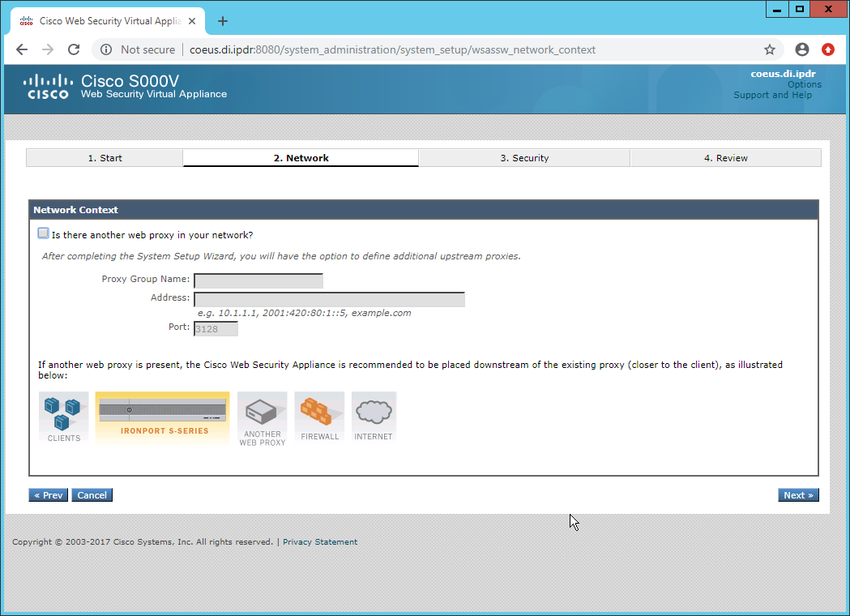Viewport: 850px width, 616px height.
Task: Minimize the browser window
Action: (777, 9)
